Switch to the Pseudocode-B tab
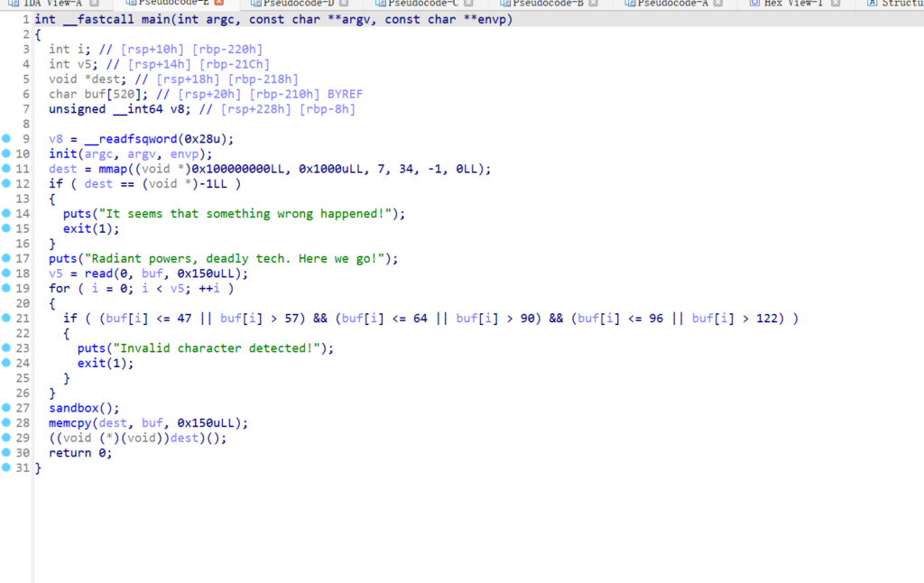Viewport: 924px width, 583px height. pyautogui.click(x=549, y=4)
